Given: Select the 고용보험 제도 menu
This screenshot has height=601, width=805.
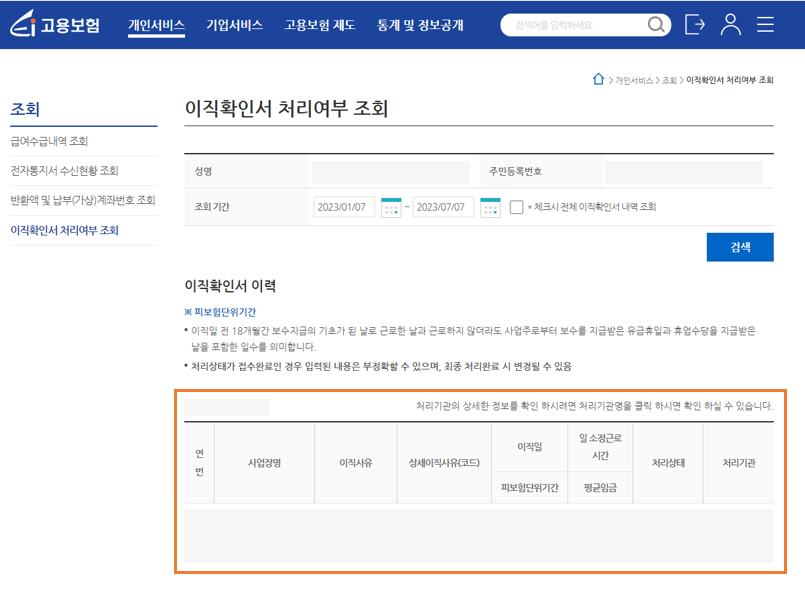Looking at the screenshot, I should [318, 25].
